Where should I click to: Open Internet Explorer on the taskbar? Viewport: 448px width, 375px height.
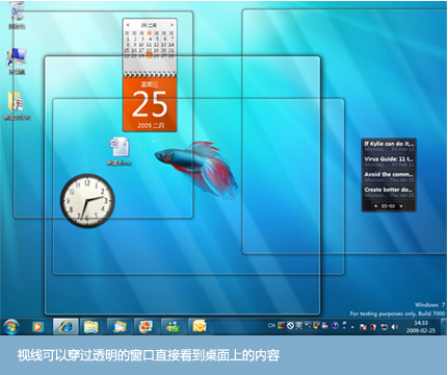[x=66, y=326]
